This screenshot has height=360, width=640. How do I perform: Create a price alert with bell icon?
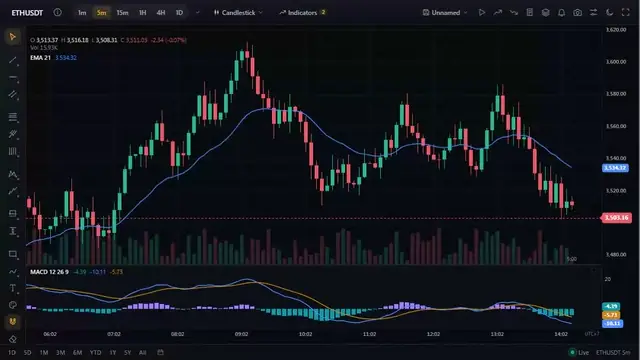point(562,13)
